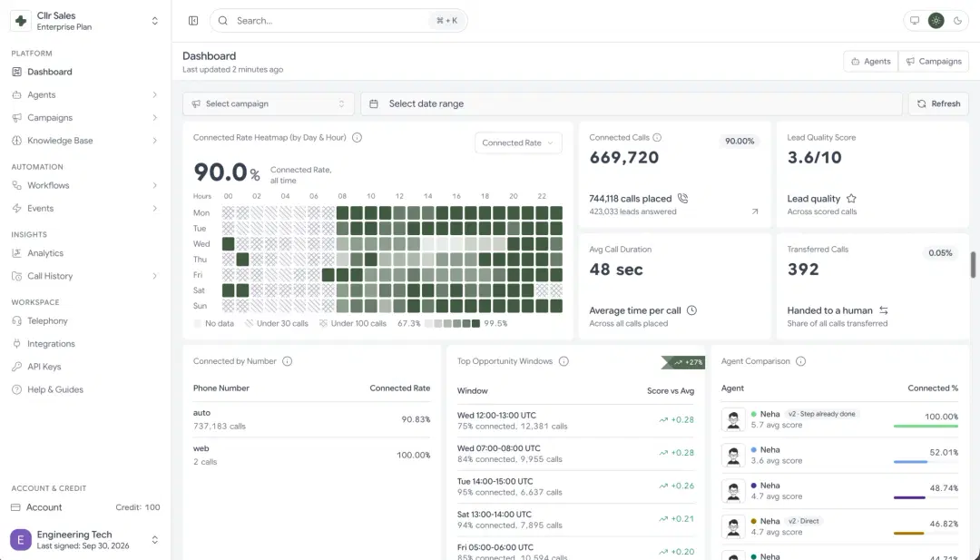Click the Agents button at top right

click(870, 61)
